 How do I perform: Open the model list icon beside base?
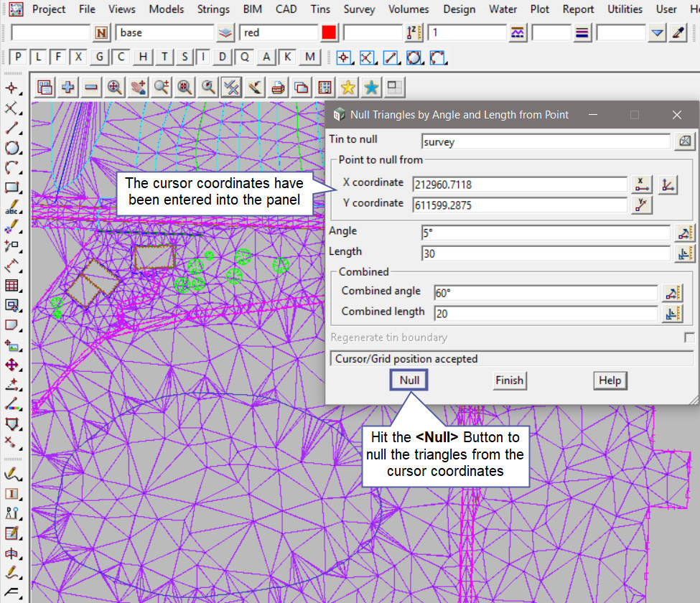(226, 33)
